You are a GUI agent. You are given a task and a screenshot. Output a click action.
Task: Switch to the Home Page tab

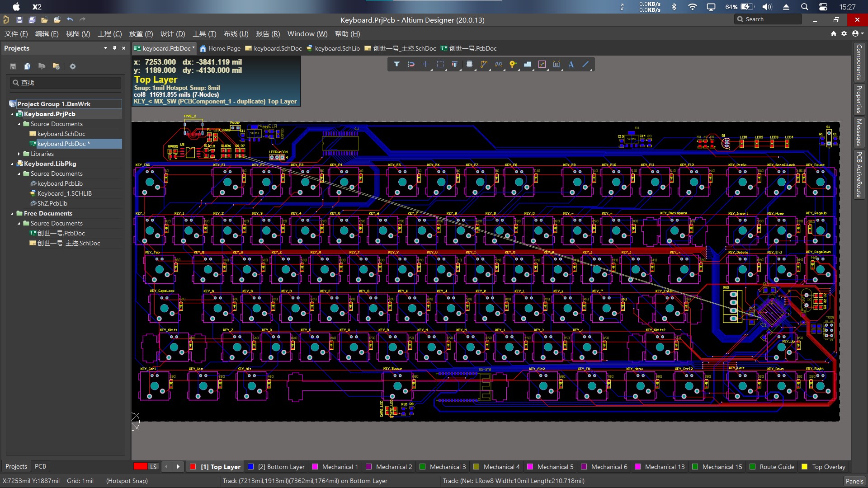[220, 48]
